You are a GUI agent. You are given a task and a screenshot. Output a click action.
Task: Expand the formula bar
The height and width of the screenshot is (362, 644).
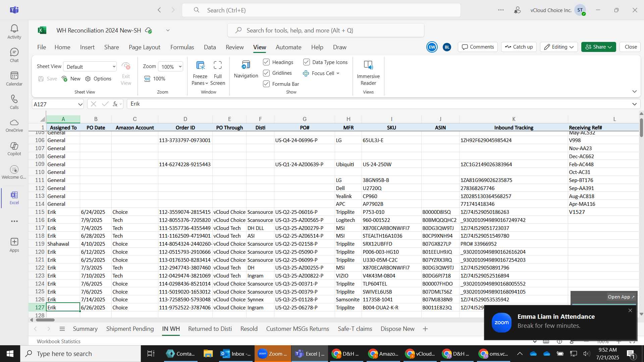(x=634, y=104)
